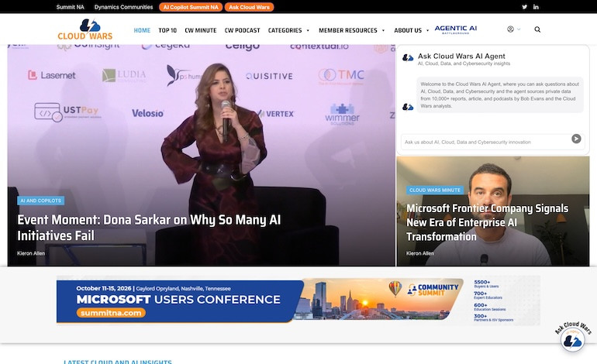The width and height of the screenshot is (597, 364).
Task: Click the user account icon
Action: [x=511, y=29]
